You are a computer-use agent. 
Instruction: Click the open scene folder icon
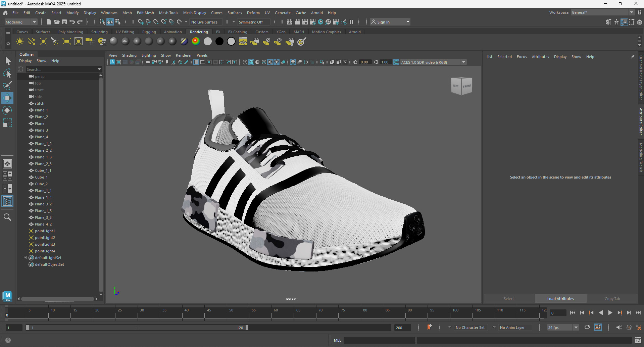[56, 22]
